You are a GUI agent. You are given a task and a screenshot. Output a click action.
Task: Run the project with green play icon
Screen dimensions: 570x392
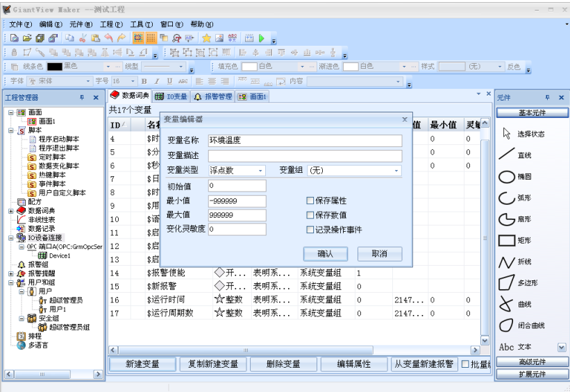[262, 37]
